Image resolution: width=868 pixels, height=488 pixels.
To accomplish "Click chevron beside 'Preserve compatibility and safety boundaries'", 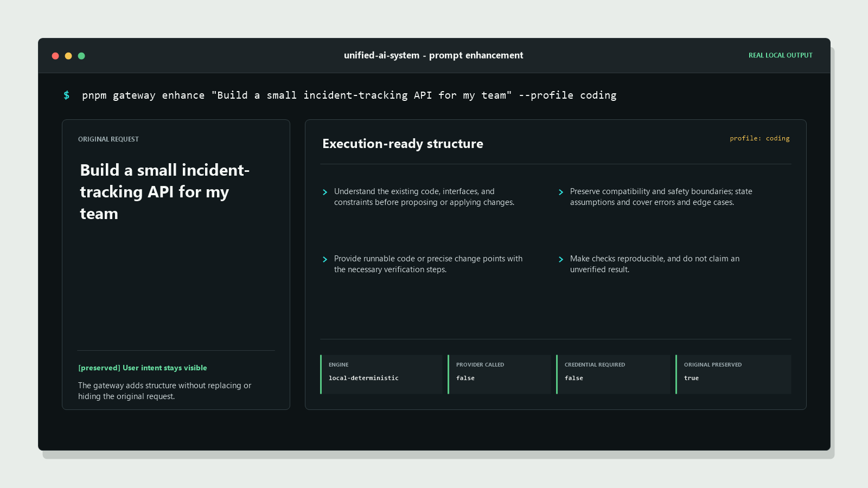I will pos(561,192).
